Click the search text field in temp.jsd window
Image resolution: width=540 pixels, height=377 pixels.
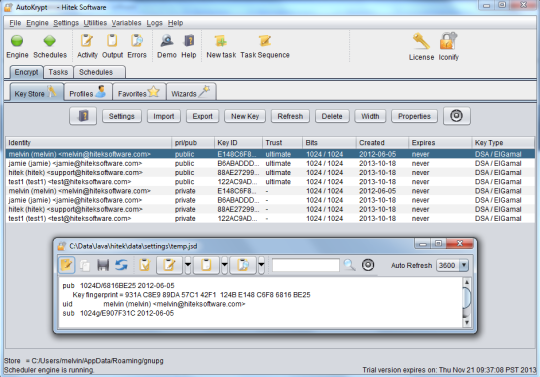(x=305, y=265)
